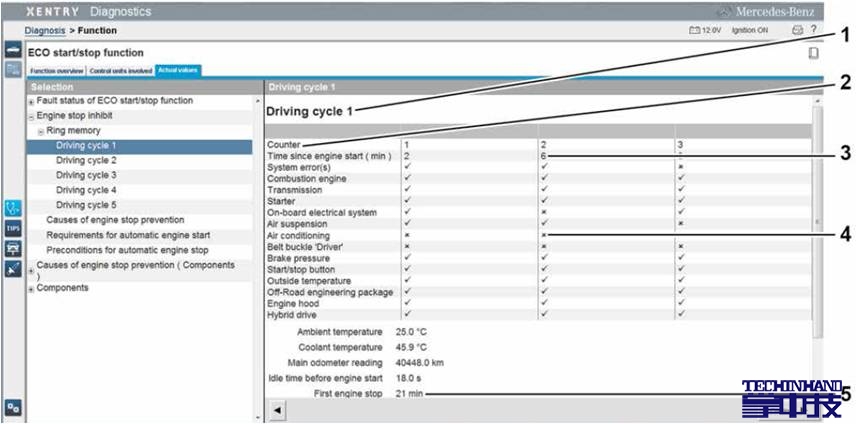Click the print icon in top bar

click(x=797, y=30)
